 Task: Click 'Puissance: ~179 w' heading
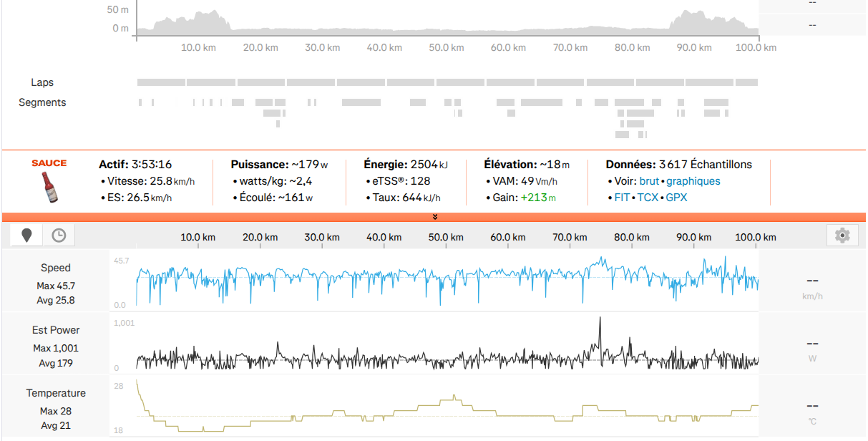point(280,165)
